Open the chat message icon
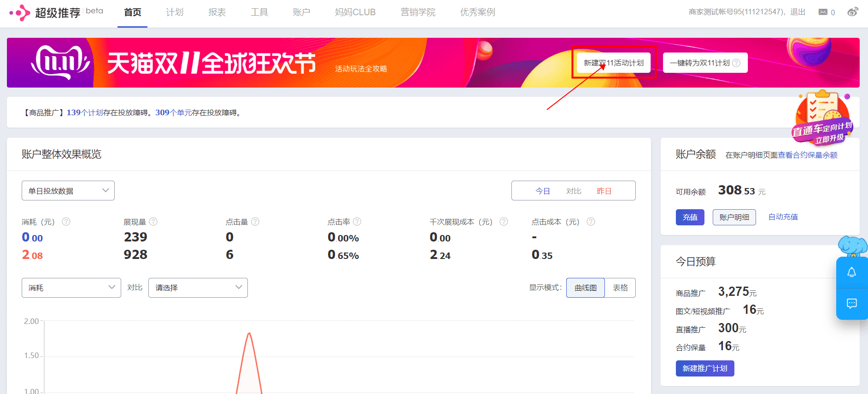Image resolution: width=868 pixels, height=394 pixels. click(x=852, y=303)
